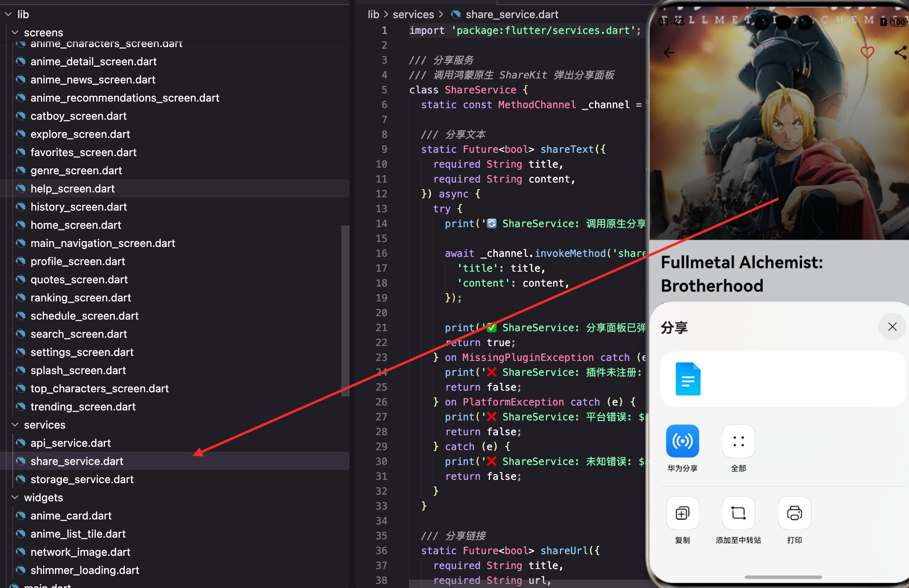Collapse the screens folder
The width and height of the screenshot is (909, 588).
click(x=15, y=32)
